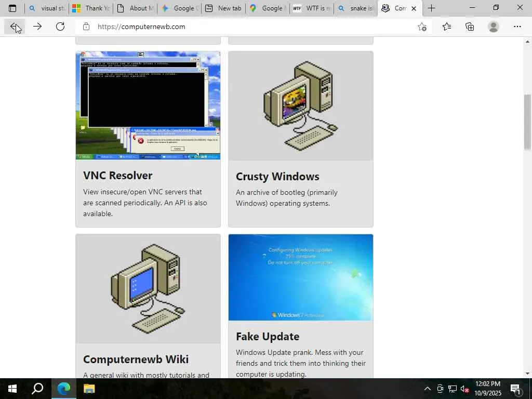The image size is (532, 399).
Task: Click the scrollbar up arrow
Action: (x=527, y=42)
